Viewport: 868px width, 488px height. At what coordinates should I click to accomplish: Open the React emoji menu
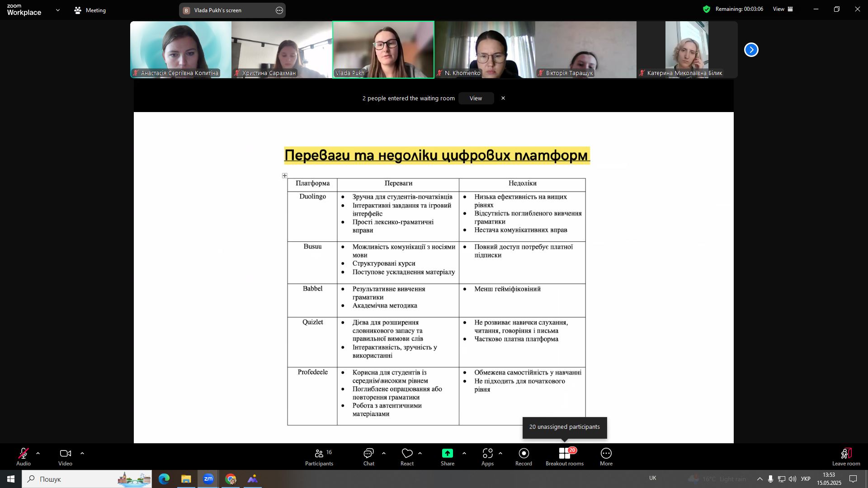coord(407,456)
